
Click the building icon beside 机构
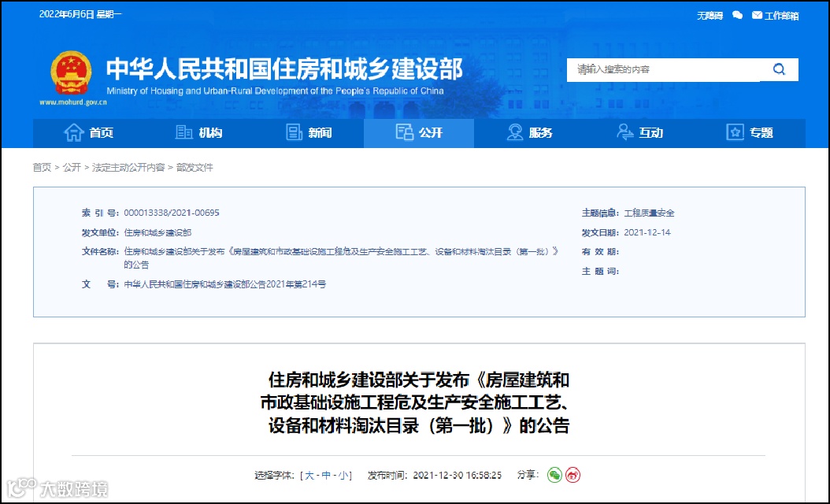[183, 132]
